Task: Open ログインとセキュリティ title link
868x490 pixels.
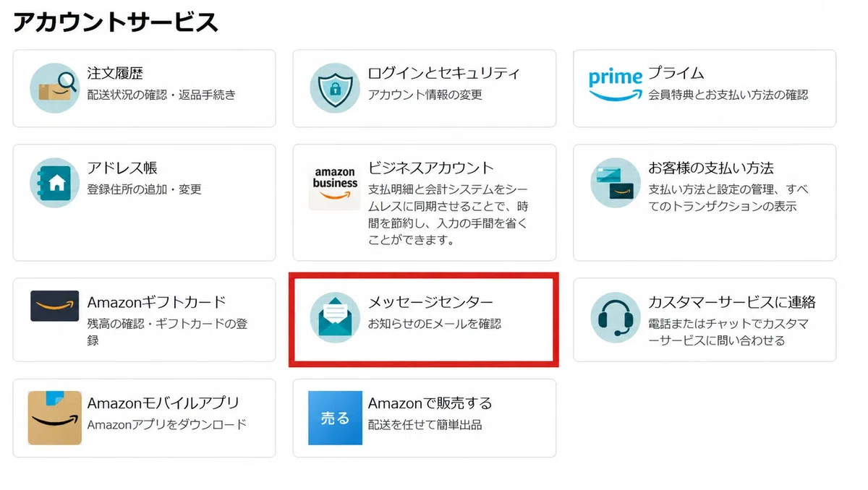Action: pos(444,73)
